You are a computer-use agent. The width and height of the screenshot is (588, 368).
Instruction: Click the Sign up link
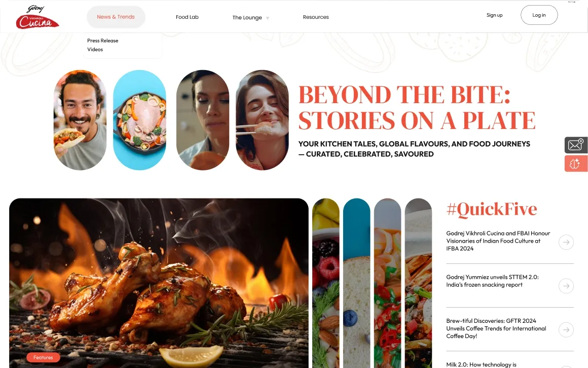pyautogui.click(x=494, y=15)
